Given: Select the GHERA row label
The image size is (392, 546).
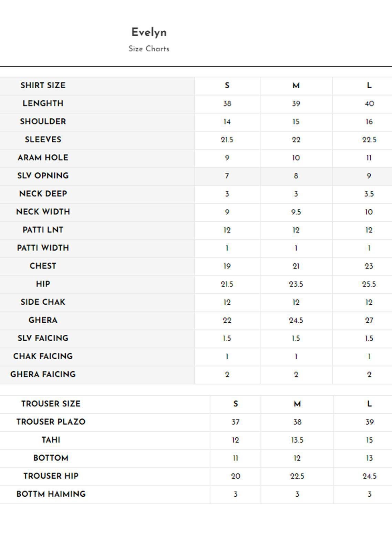Looking at the screenshot, I should point(43,320).
